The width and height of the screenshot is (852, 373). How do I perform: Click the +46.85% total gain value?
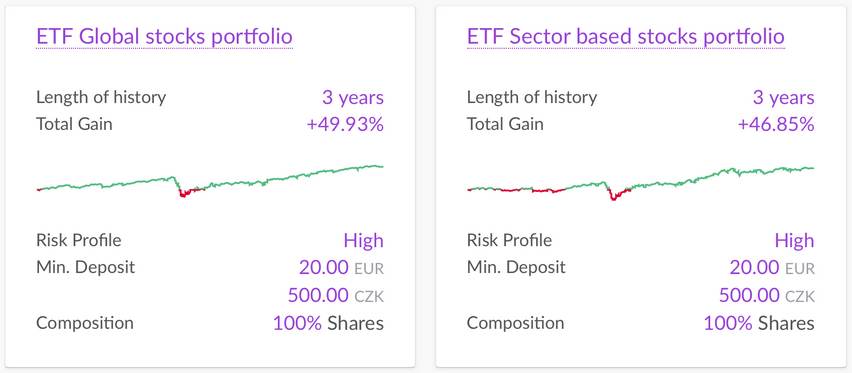point(776,125)
